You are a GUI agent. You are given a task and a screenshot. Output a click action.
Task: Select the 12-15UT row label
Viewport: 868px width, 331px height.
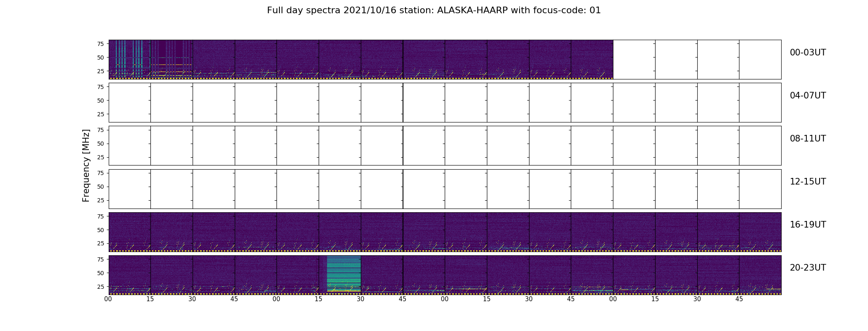(808, 182)
